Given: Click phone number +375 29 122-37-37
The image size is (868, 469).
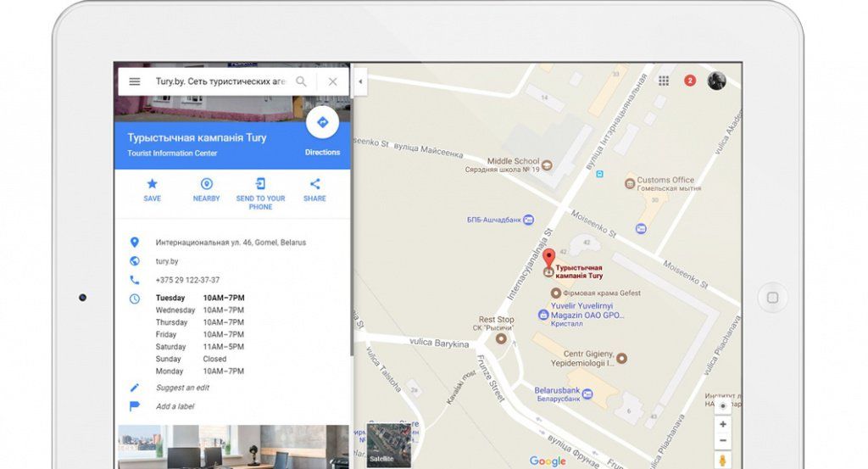Looking at the screenshot, I should coord(187,280).
